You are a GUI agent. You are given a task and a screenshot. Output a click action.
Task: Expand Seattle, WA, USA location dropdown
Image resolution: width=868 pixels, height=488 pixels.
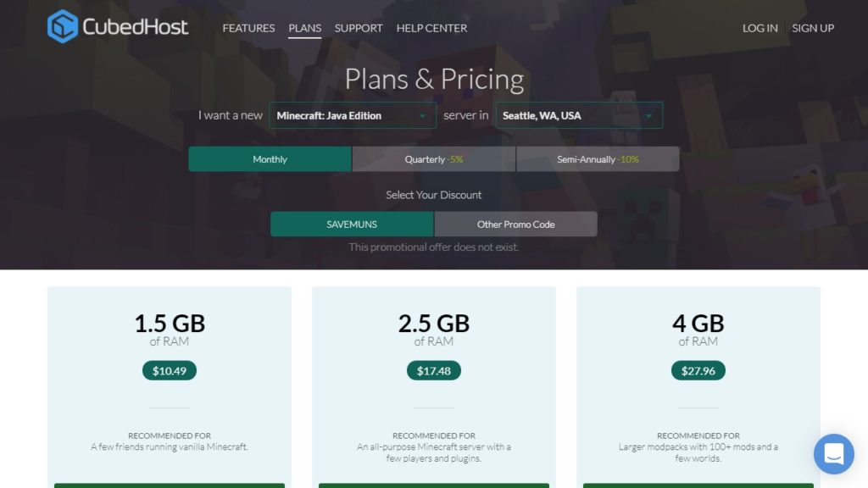(579, 115)
